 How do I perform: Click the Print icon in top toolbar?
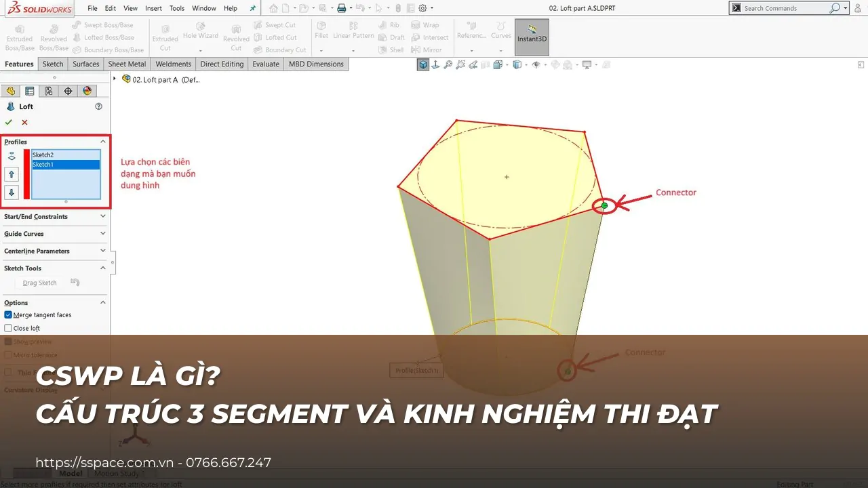click(x=342, y=8)
